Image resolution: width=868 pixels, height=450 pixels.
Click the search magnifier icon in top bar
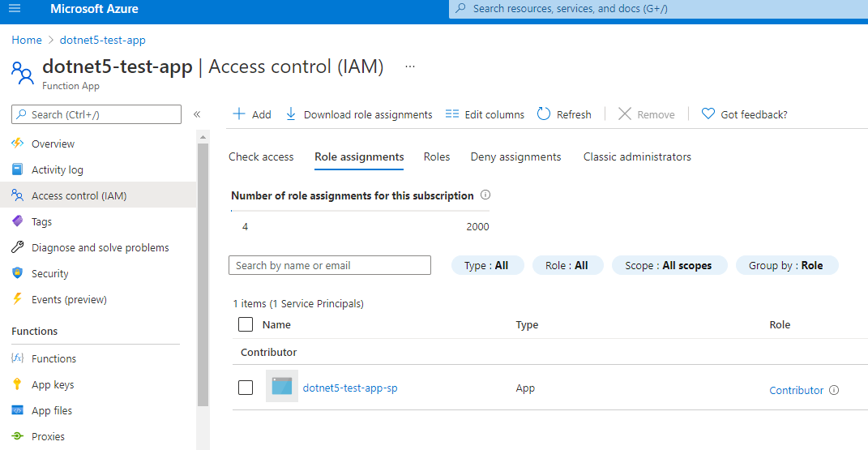[460, 8]
